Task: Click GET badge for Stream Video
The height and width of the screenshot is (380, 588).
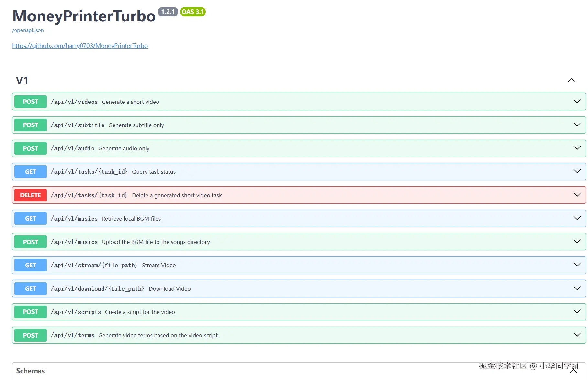Action: 30,265
